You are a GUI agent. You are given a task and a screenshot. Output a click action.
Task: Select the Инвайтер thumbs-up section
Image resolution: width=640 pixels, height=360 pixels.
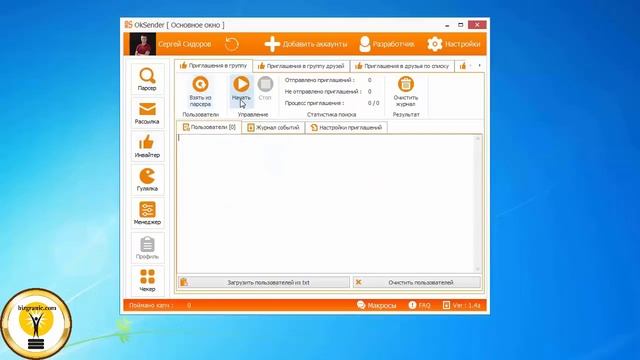coord(147,147)
